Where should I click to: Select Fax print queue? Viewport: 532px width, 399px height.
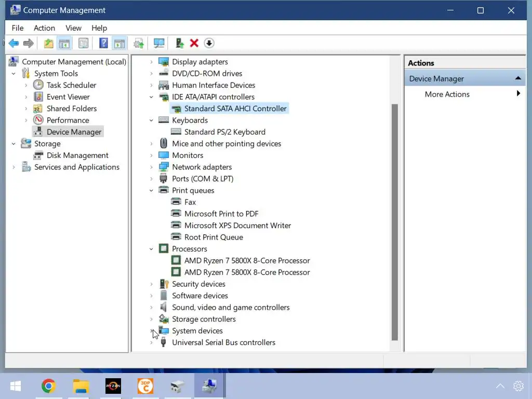[190, 202]
